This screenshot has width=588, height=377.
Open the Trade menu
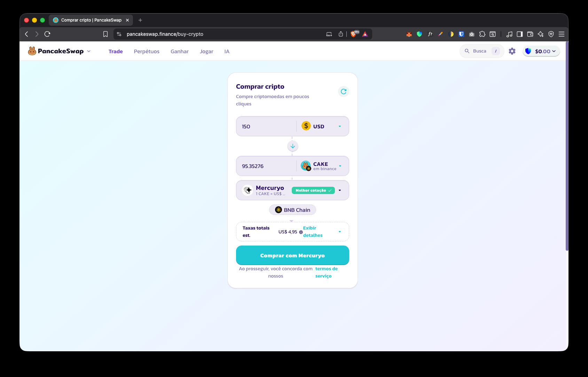(116, 51)
